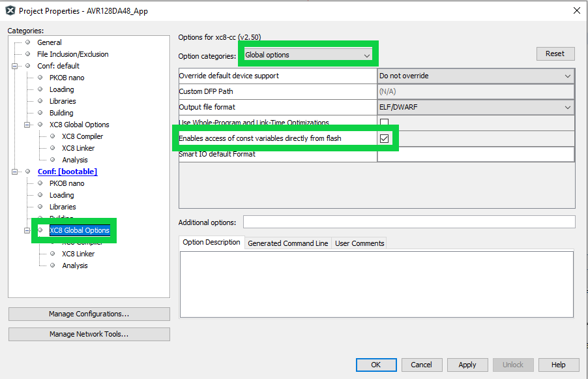588x379 pixels.
Task: Switch to the Generated Command Line tab
Action: click(x=287, y=243)
